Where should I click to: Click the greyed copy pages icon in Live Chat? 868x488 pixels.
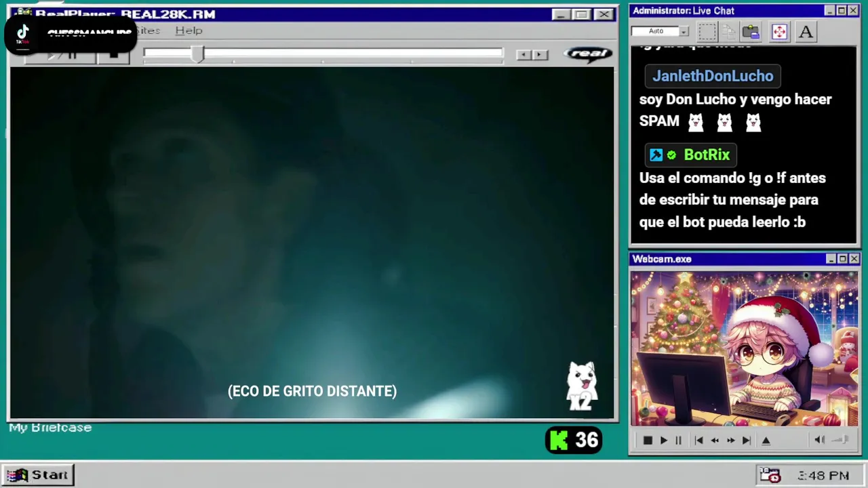[729, 31]
